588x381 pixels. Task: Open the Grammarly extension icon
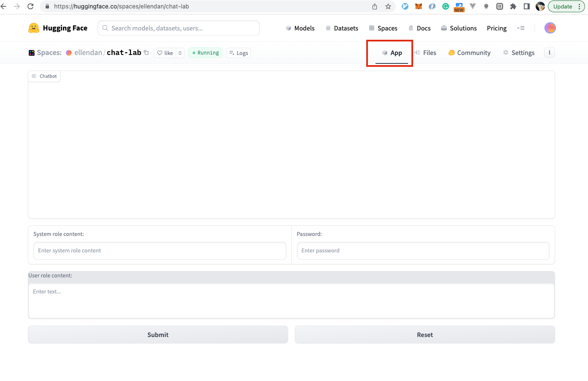(446, 6)
